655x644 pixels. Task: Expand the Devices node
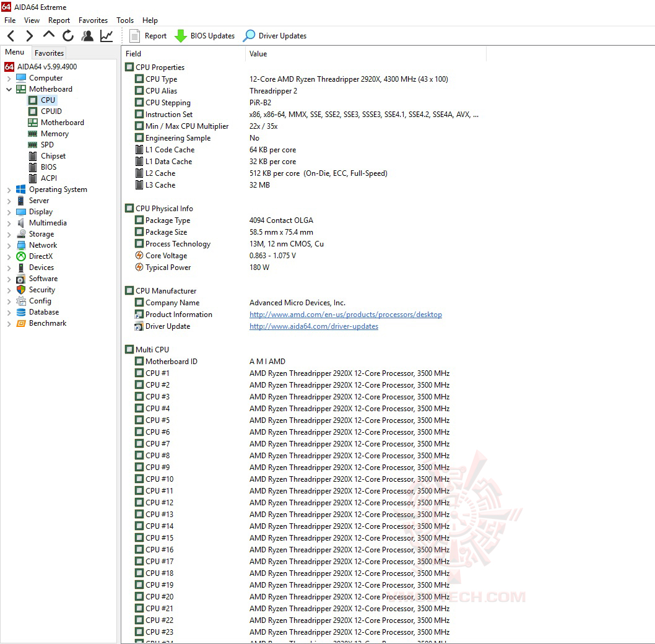tap(9, 268)
